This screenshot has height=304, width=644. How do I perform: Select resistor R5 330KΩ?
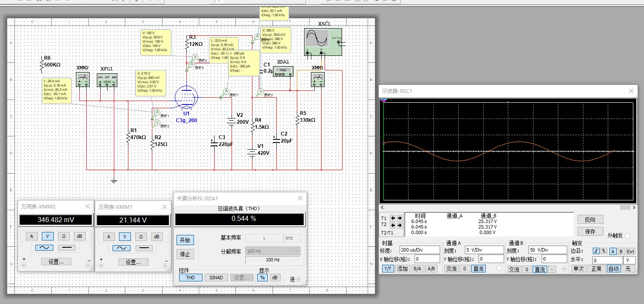[297, 120]
